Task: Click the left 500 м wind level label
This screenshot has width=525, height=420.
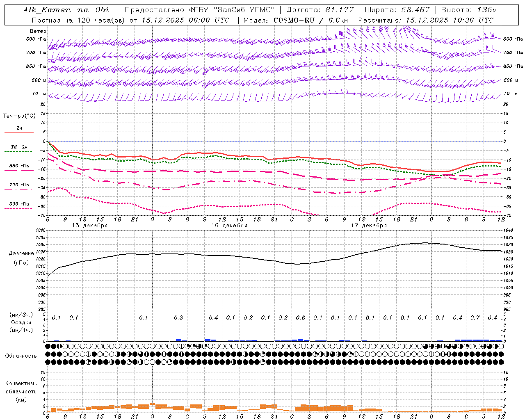Action: (x=39, y=80)
